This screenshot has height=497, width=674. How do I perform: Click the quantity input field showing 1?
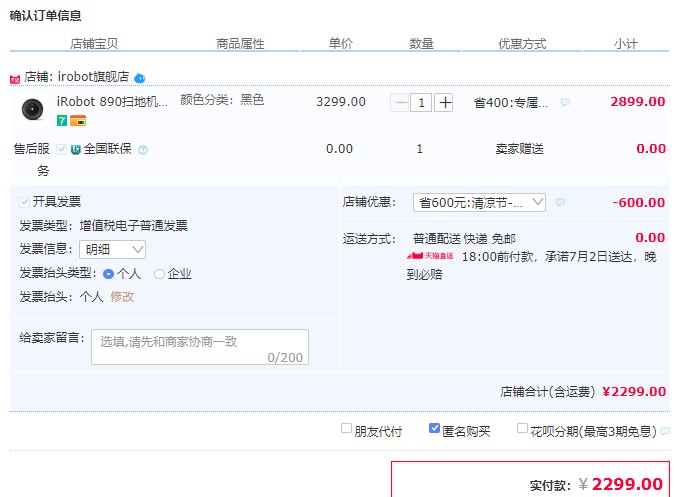point(421,103)
